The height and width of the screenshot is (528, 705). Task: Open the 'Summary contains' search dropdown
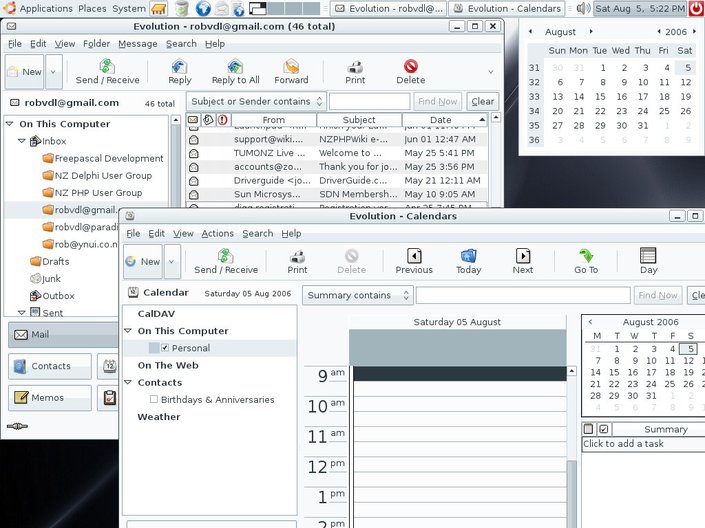[x=357, y=295]
